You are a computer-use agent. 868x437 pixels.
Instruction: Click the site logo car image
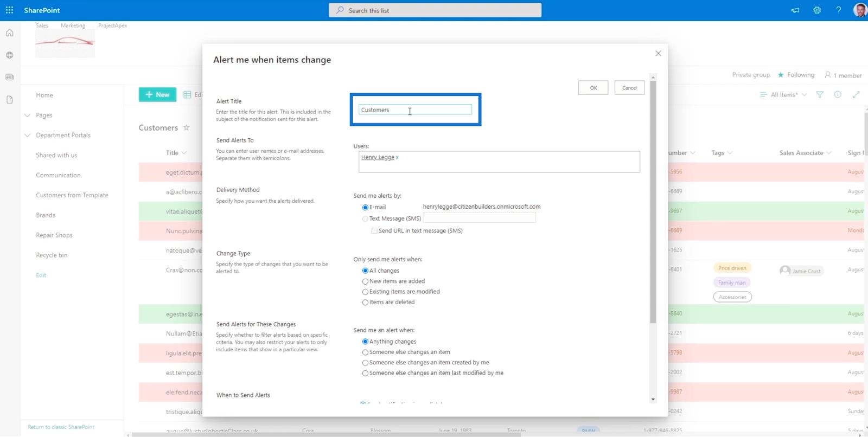pyautogui.click(x=65, y=43)
